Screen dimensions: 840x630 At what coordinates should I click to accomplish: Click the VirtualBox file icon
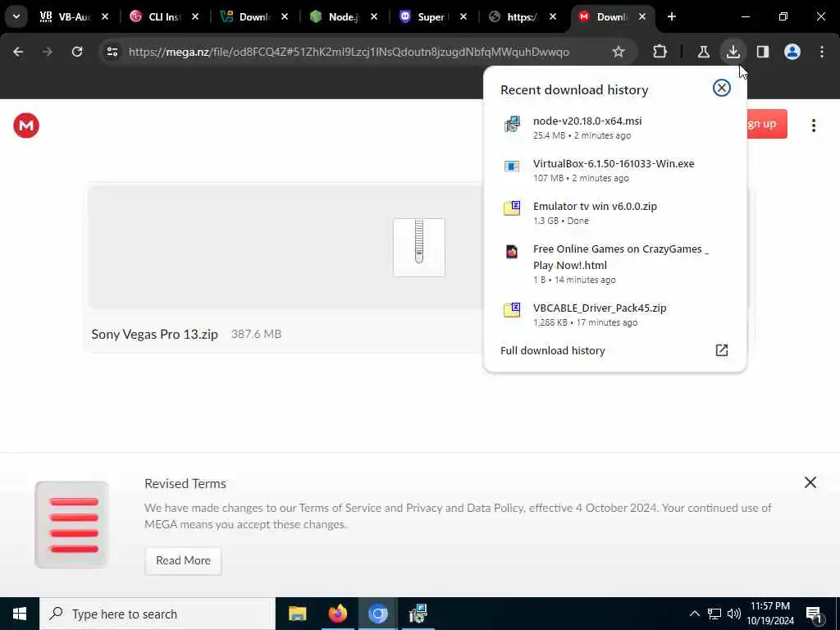[x=512, y=166]
